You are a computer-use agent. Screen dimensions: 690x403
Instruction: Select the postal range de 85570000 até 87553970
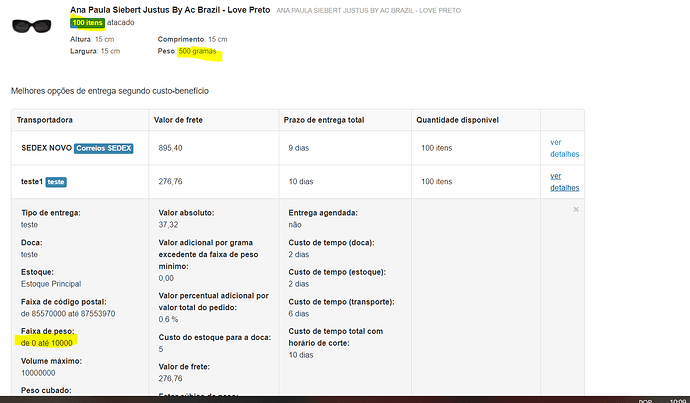point(68,314)
